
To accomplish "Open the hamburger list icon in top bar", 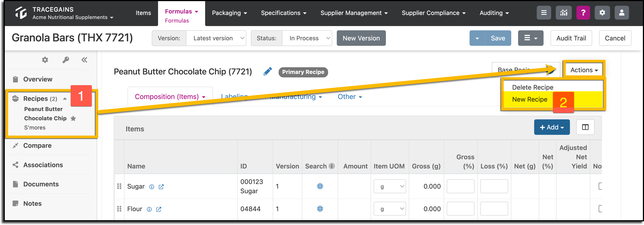I will click(544, 13).
